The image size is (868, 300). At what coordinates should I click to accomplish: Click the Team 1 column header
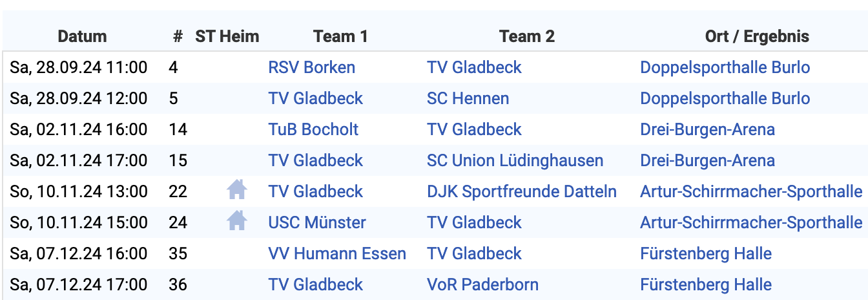[x=340, y=36]
